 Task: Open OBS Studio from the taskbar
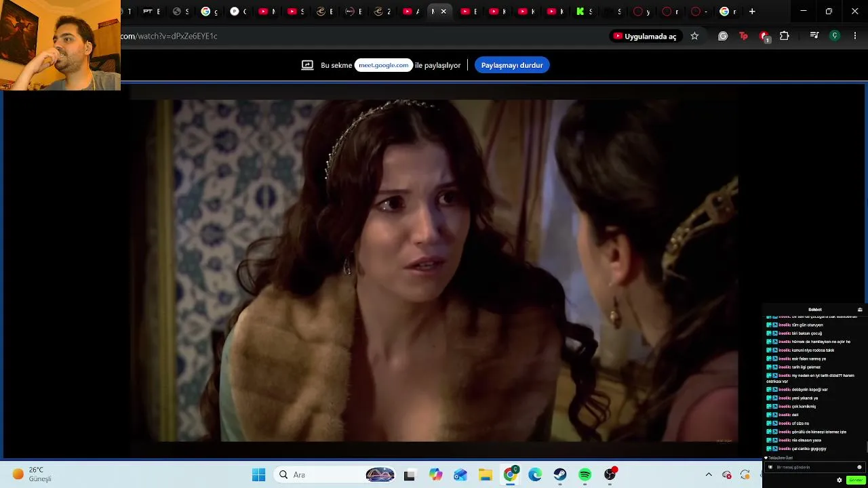click(x=610, y=475)
